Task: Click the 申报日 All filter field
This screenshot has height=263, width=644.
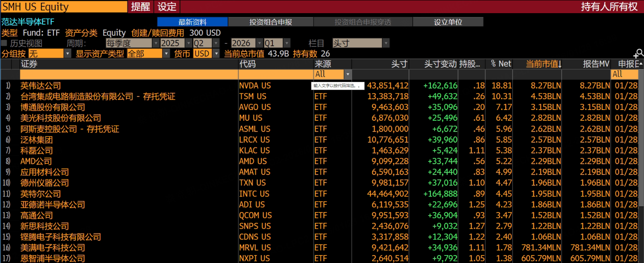Action: click(625, 74)
